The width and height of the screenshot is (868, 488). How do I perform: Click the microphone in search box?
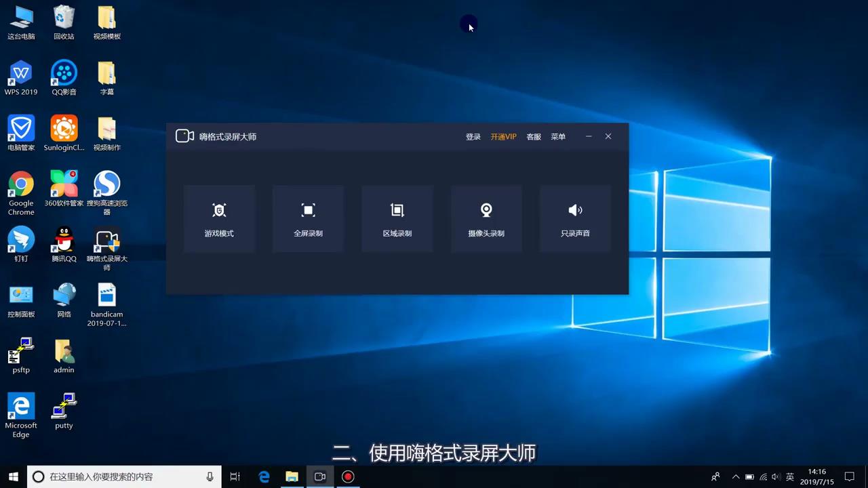[210, 476]
